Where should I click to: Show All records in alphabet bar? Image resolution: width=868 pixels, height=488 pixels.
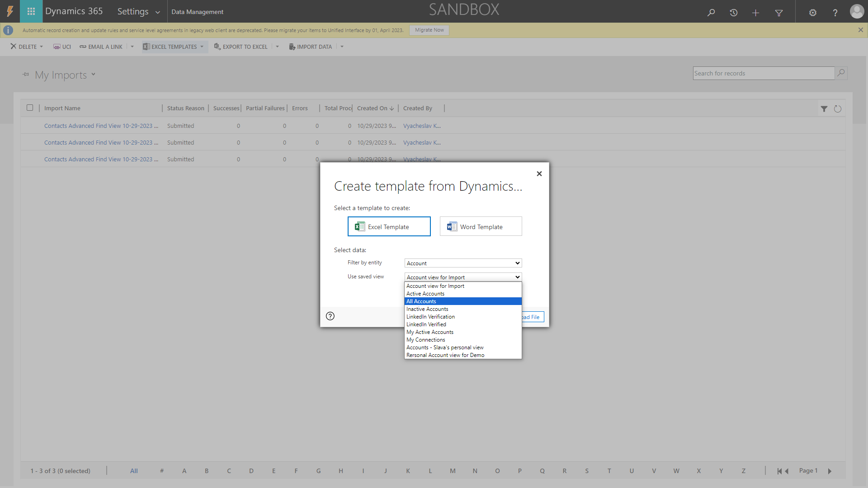(x=134, y=471)
